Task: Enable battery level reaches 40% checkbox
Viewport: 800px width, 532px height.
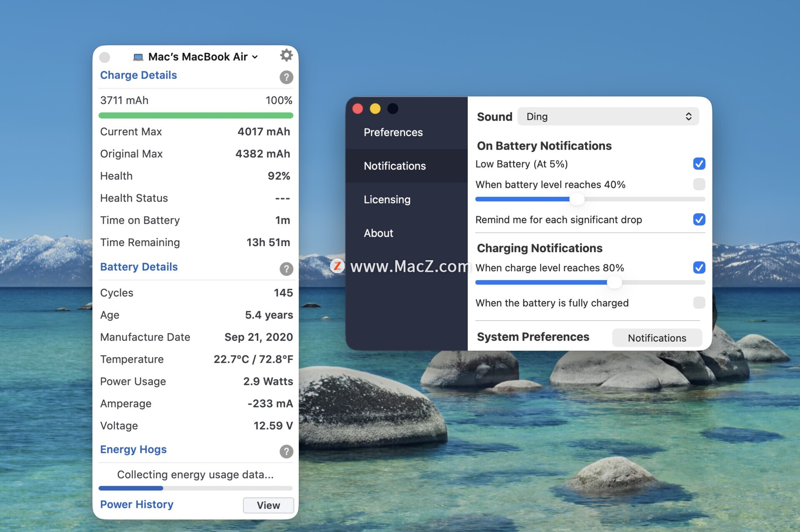Action: click(x=699, y=184)
